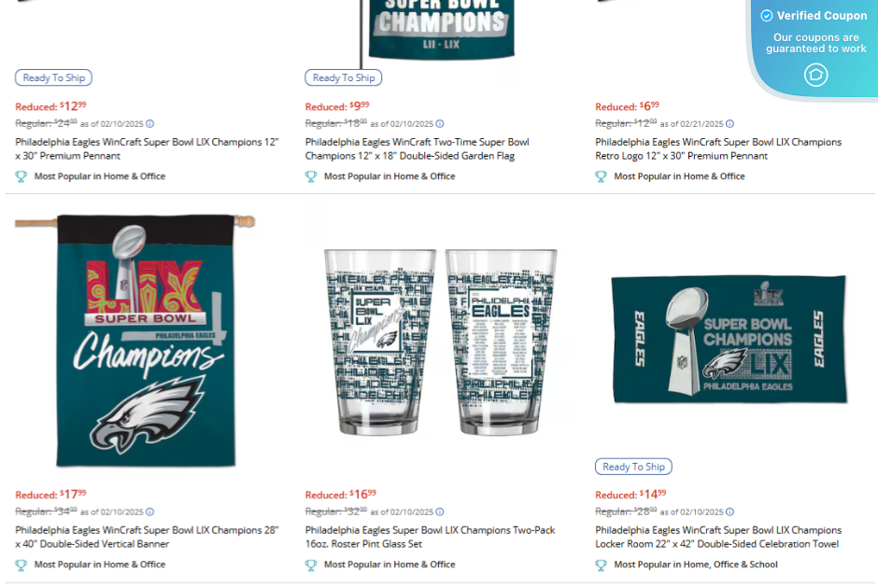Open the 02/21/2025 price info for the Retro Logo pennant
878x588 pixels.
(729, 122)
